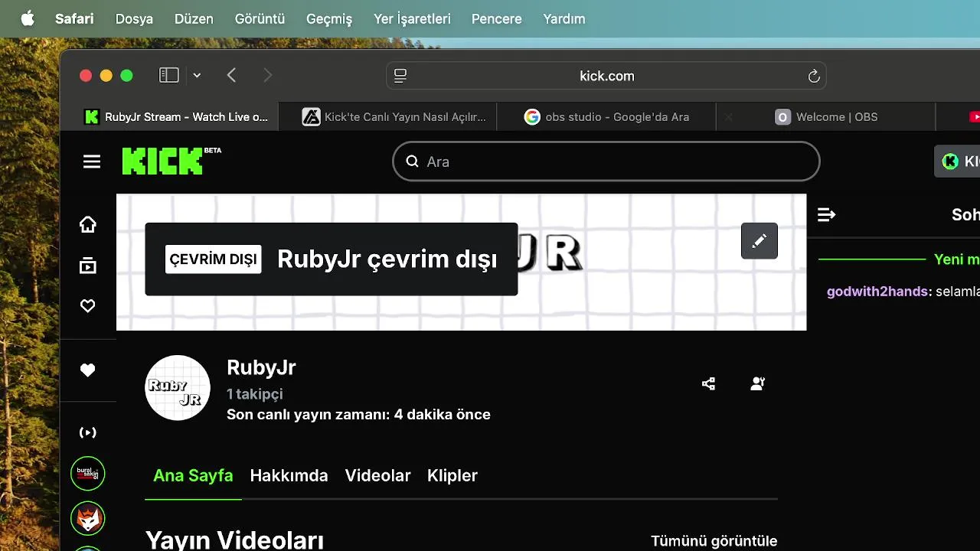The image size is (980, 551).
Task: Switch to the Welcome | OBS tab
Action: 826,117
